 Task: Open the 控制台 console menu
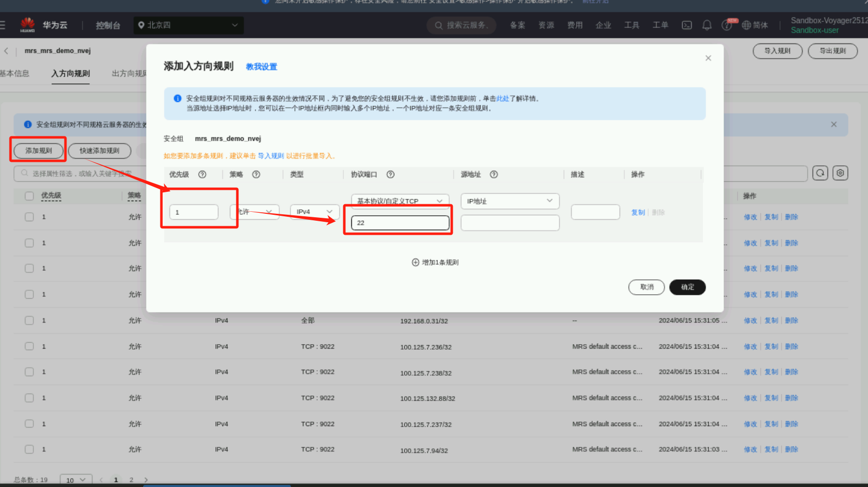[x=108, y=25]
